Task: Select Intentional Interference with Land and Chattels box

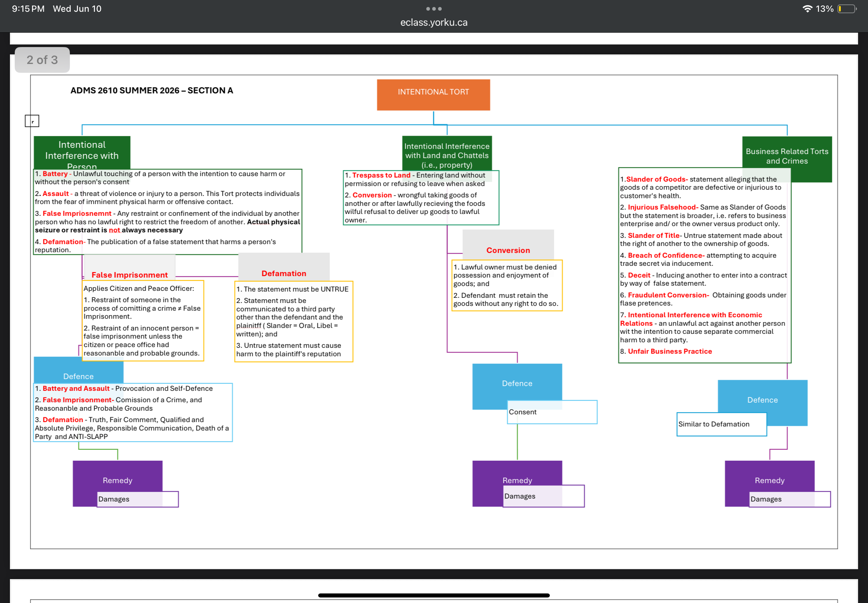Action: point(447,153)
